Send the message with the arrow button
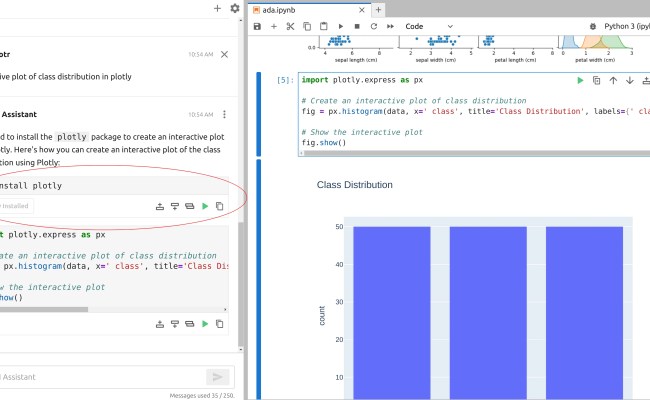This screenshot has height=400, width=650. [x=218, y=377]
